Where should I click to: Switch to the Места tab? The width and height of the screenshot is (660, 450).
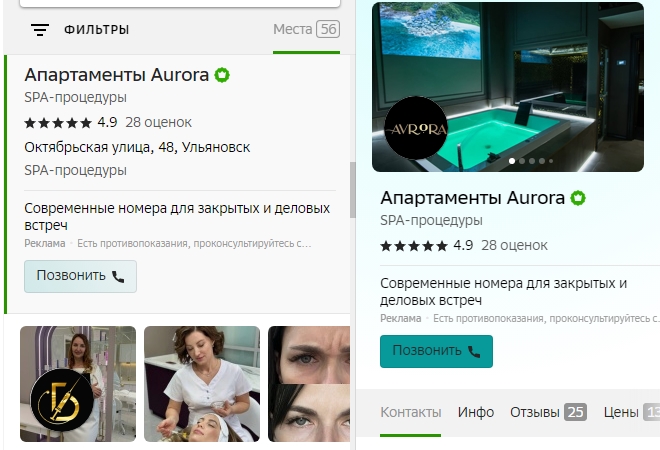305,30
